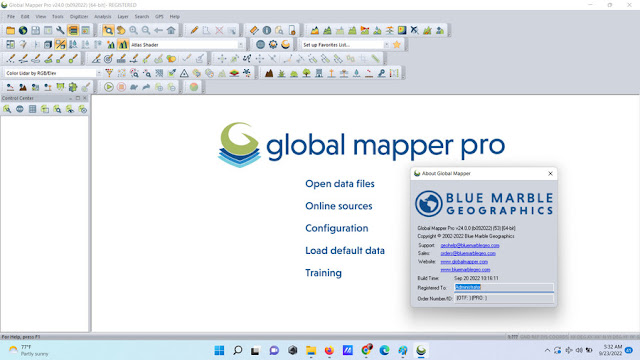This screenshot has width=640, height=360.
Task: Open the Tools menu
Action: 58,17
